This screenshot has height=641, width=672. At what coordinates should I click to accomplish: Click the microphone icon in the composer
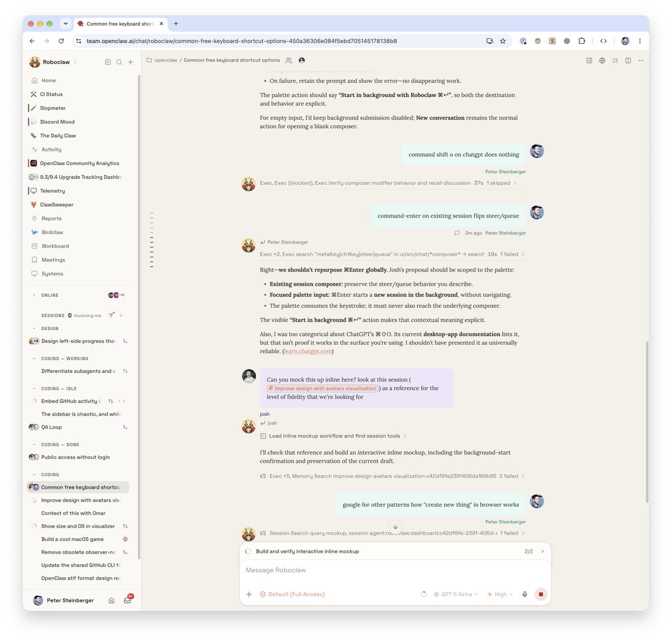pyautogui.click(x=525, y=594)
